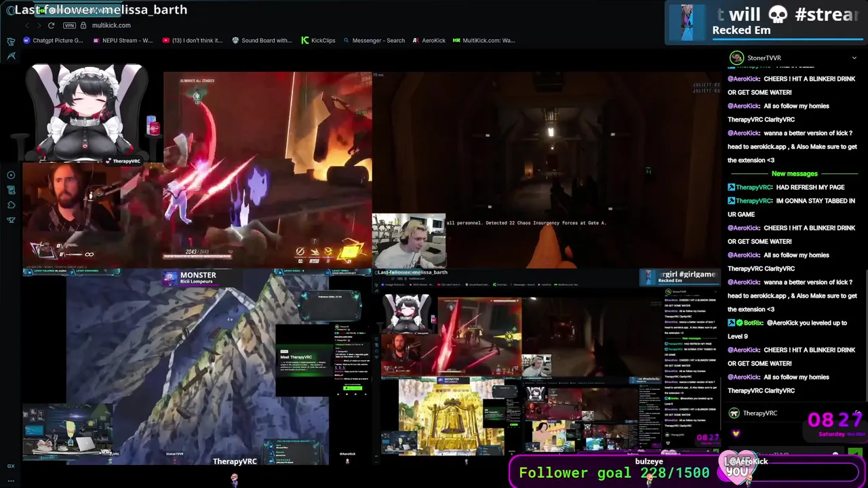The width and height of the screenshot is (868, 488).
Task: Open Messenger - Search bookmark
Action: (x=373, y=41)
